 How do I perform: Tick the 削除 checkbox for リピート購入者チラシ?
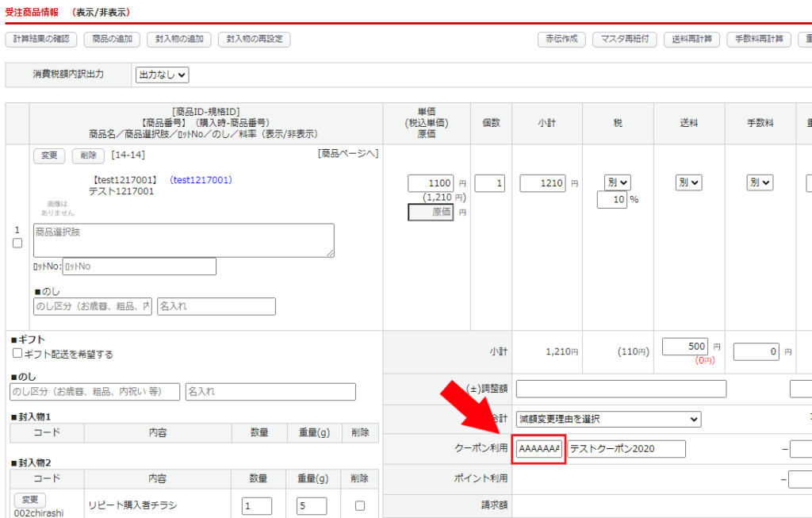[x=360, y=506]
